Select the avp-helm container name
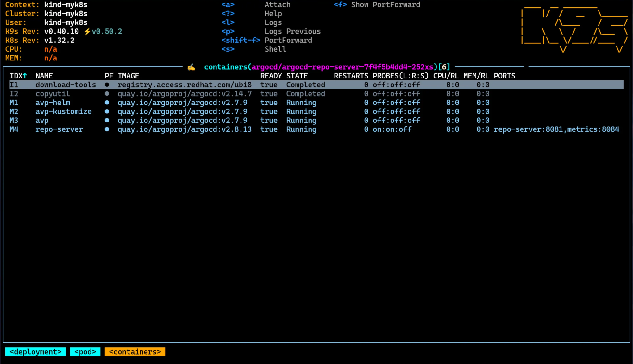The image size is (633, 364). [53, 103]
